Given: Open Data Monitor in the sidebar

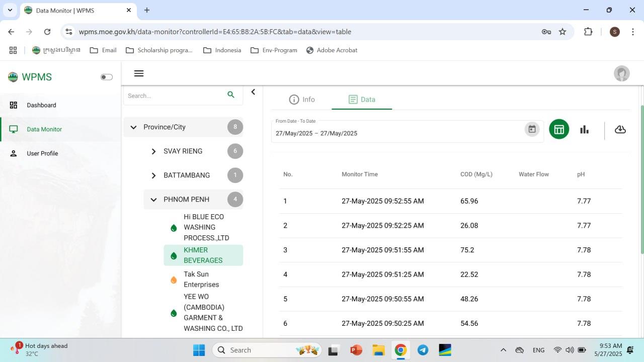Looking at the screenshot, I should coord(61,129).
